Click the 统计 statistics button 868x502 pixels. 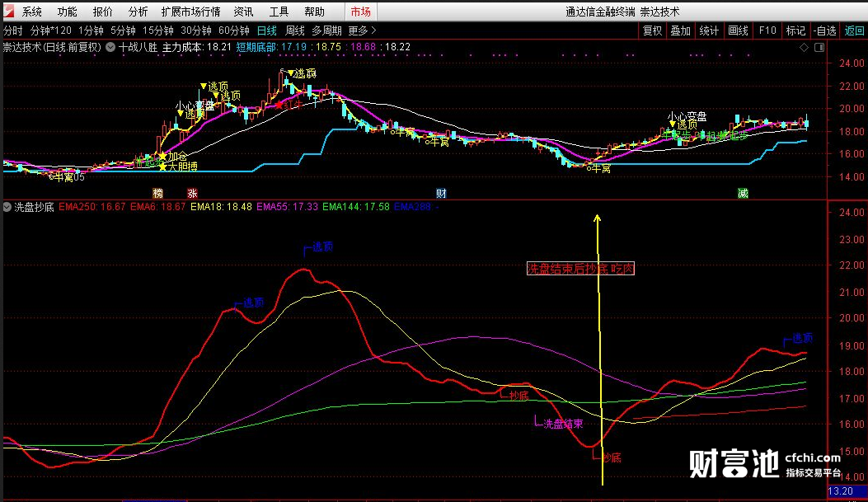point(709,30)
